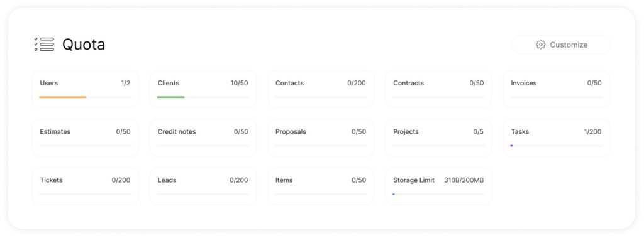The width and height of the screenshot is (644, 238).
Task: Open the Contacts quota card
Action: [321, 89]
